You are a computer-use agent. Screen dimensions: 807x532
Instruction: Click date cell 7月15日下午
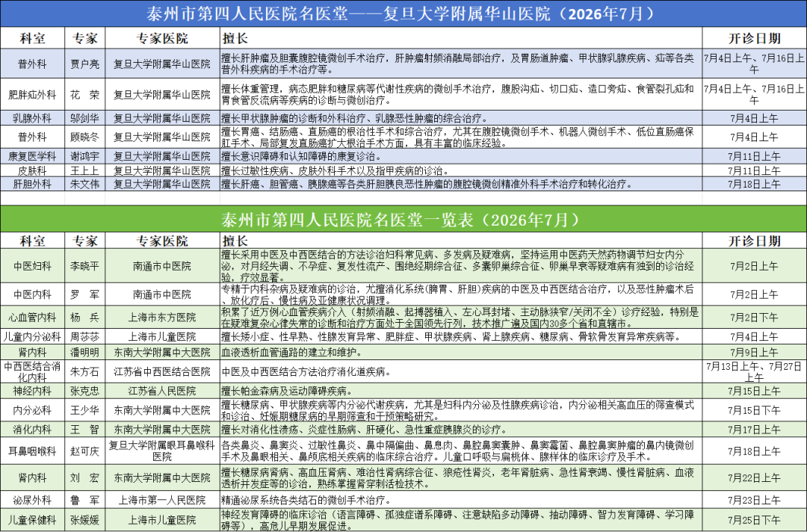point(754,410)
